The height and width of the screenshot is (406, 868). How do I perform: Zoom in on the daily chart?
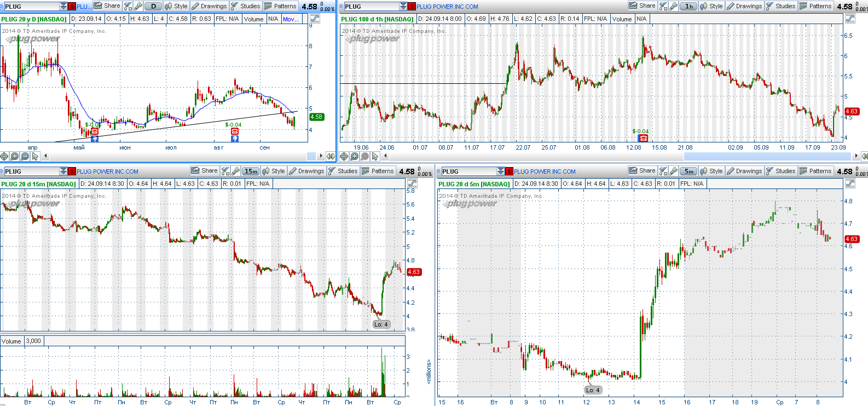[15, 156]
